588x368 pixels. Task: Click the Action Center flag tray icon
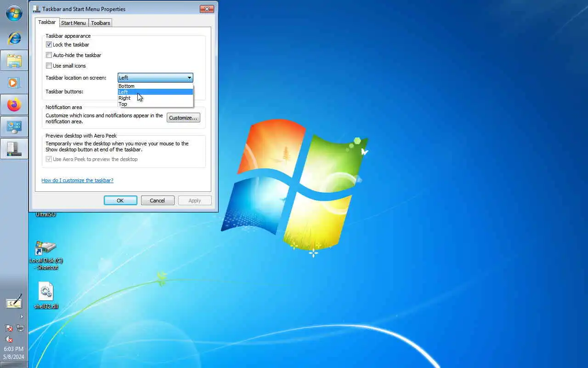coord(9,328)
